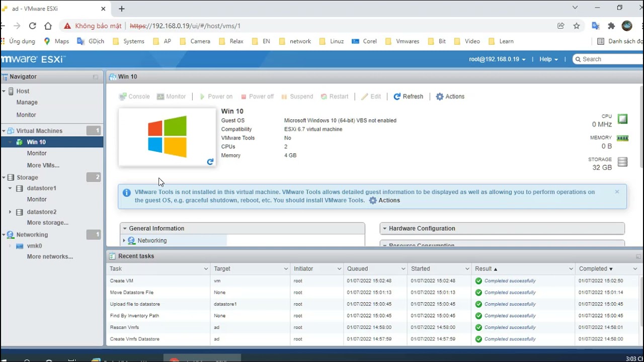
Task: Sort tasks by Initiator column
Action: pyautogui.click(x=303, y=268)
